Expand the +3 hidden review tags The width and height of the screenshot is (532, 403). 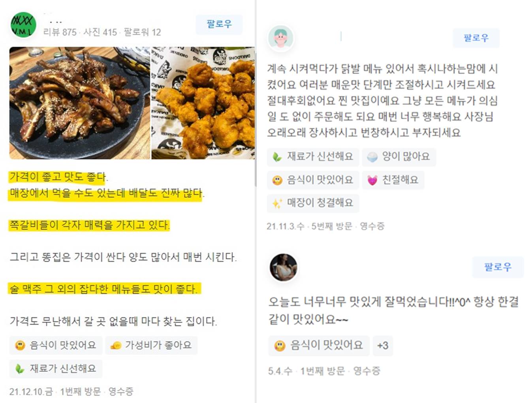(382, 346)
